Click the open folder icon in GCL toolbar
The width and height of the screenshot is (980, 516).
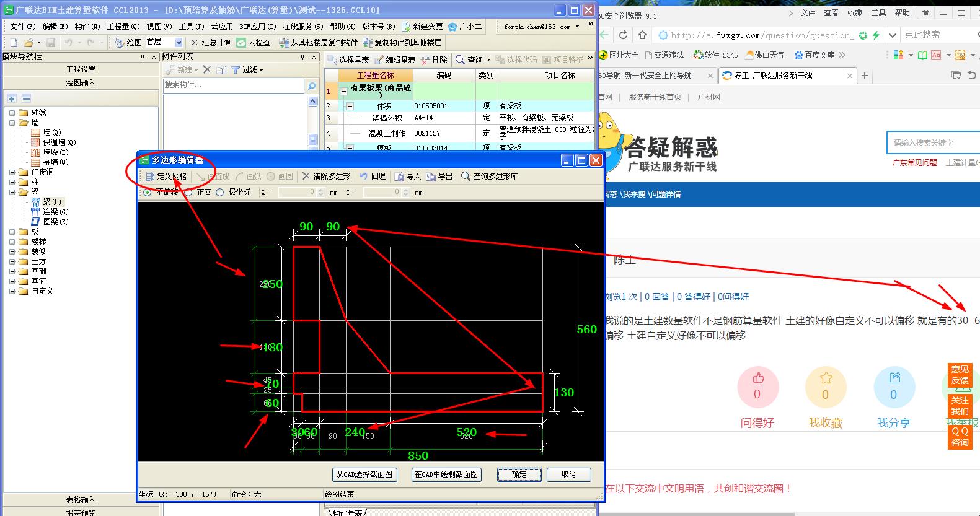pyautogui.click(x=28, y=42)
